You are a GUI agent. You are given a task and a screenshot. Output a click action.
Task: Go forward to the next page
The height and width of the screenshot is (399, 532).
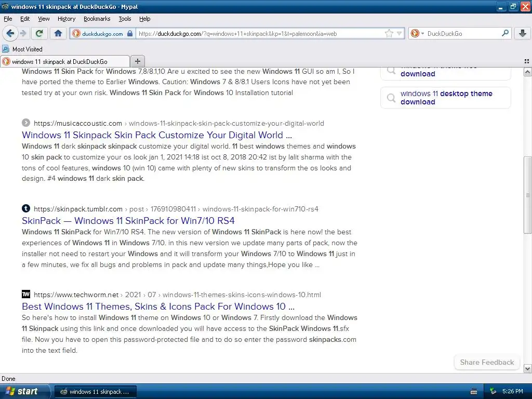[x=23, y=33]
